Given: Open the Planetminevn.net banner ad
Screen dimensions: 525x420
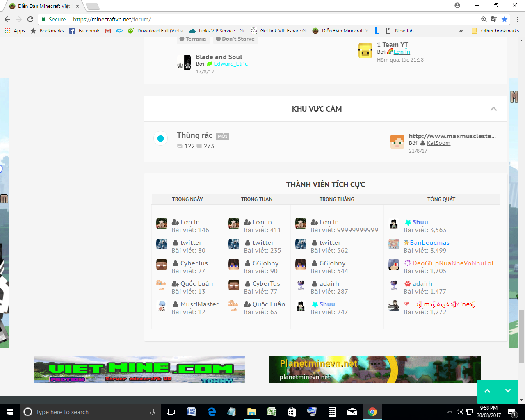Looking at the screenshot, I should coord(375,370).
